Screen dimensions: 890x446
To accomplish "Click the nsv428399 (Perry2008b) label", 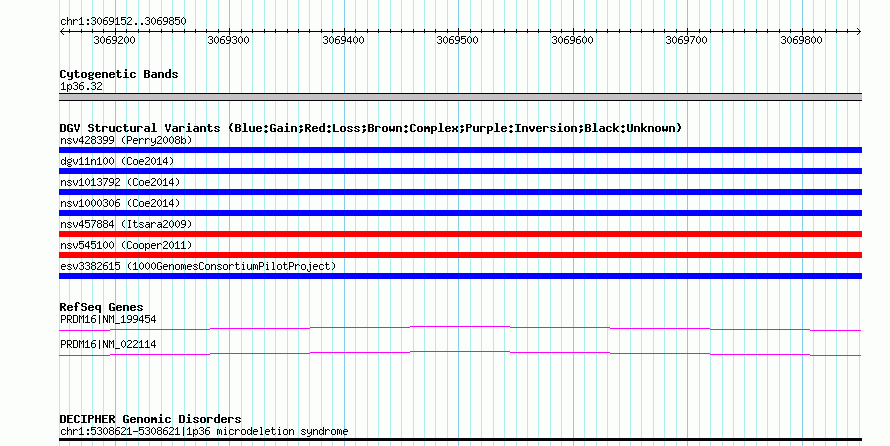I will [126, 140].
